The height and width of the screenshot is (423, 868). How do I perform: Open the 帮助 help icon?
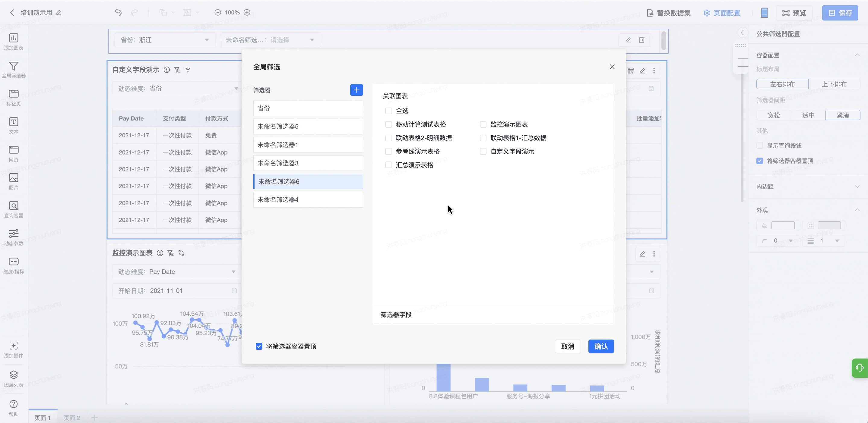coord(14,408)
